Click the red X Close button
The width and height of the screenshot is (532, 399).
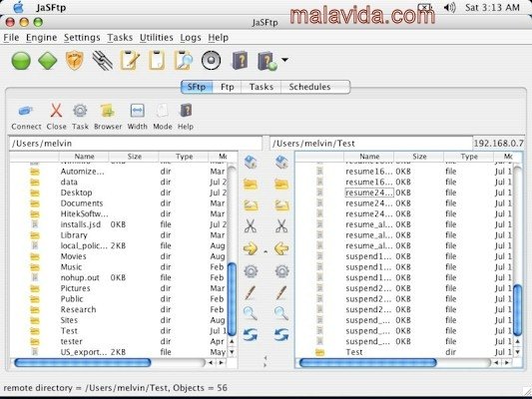tap(56, 118)
